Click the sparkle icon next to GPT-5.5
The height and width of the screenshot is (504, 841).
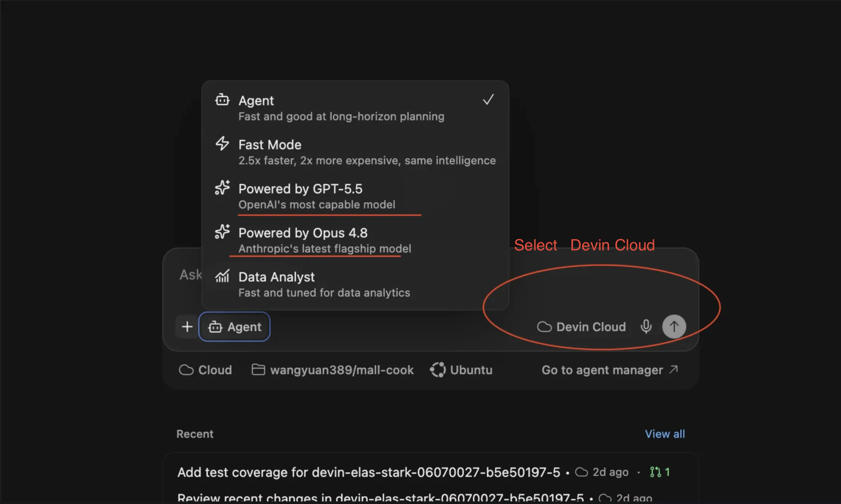(x=222, y=187)
